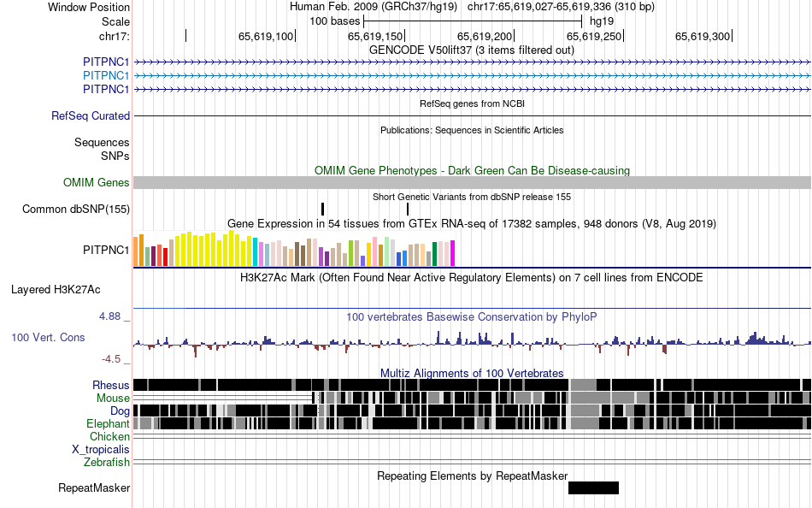Viewport: 812px width, 508px height.
Task: Click 'RefSeq genes from NCBI' title
Action: (x=472, y=103)
